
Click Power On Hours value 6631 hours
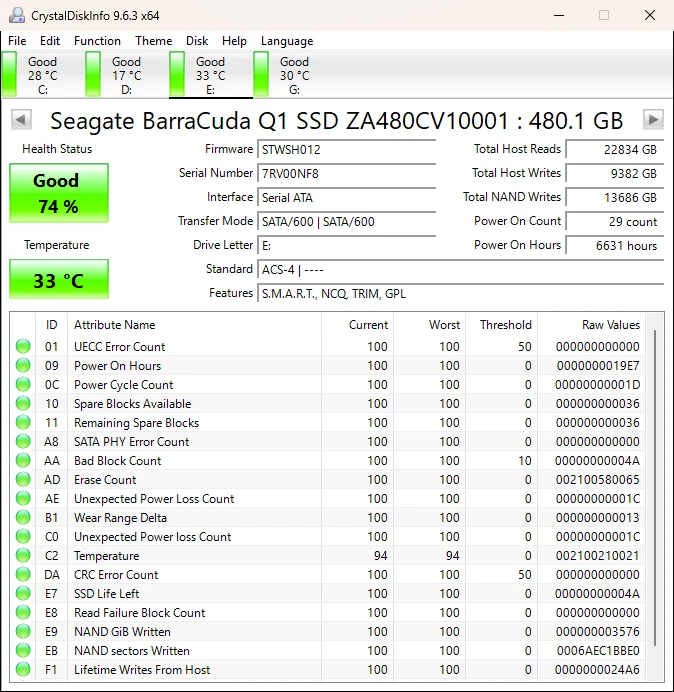614,245
